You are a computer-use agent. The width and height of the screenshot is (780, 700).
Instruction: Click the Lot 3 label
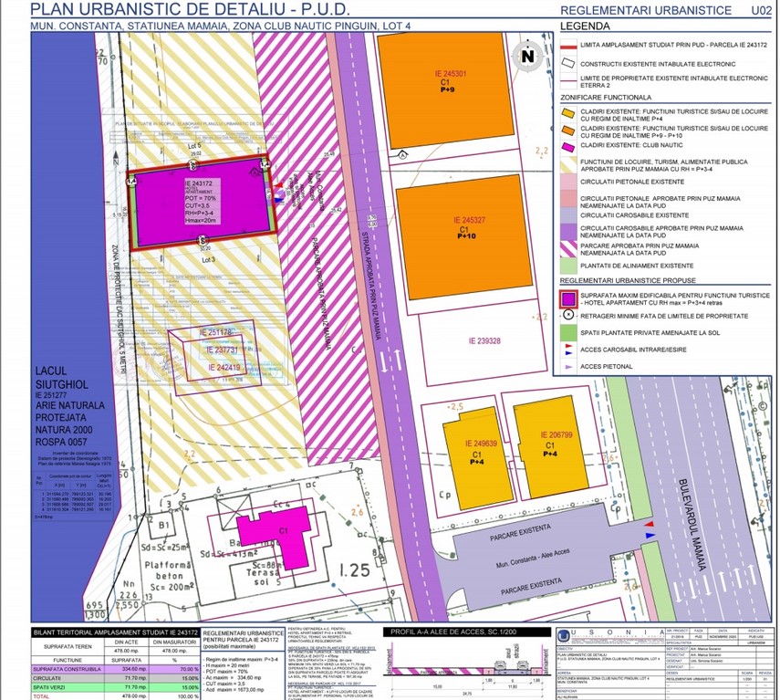pyautogui.click(x=208, y=260)
